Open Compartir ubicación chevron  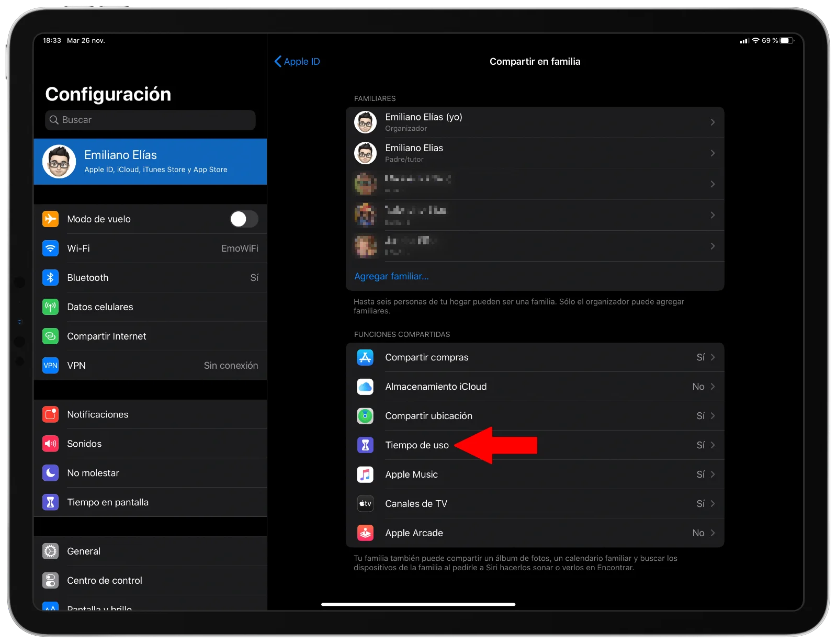(712, 416)
